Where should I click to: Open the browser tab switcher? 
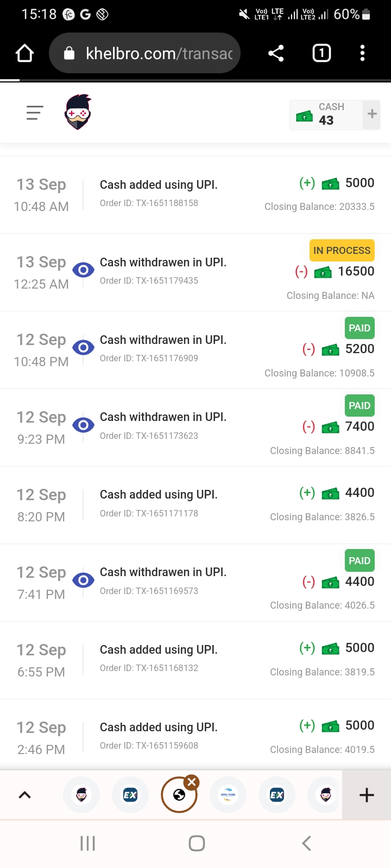[321, 53]
